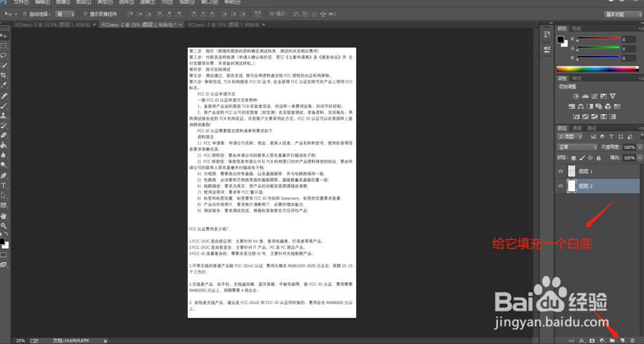The image size is (644, 344).
Task: Select 图层 1 layer row
Action: click(598, 171)
